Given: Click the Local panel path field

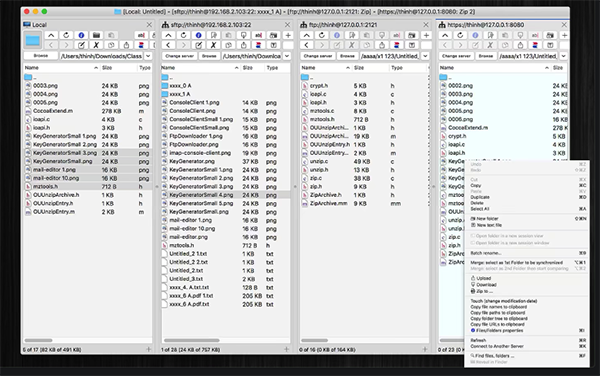Looking at the screenshot, I should [101, 56].
